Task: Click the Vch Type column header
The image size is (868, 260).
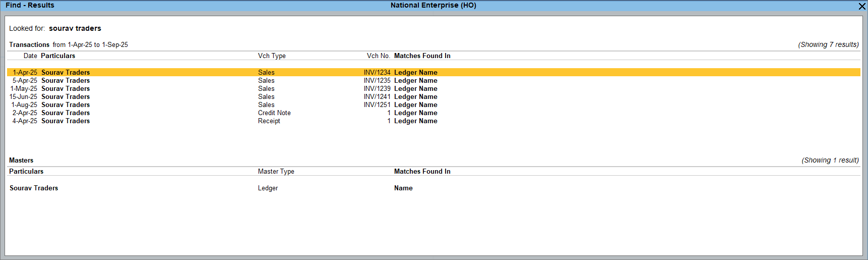Action: 272,56
